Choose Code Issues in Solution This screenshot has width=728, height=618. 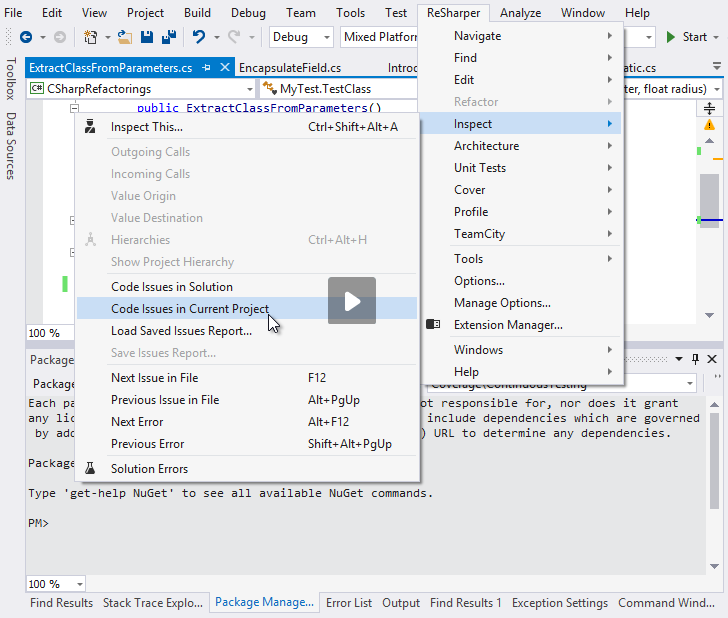(x=247, y=286)
